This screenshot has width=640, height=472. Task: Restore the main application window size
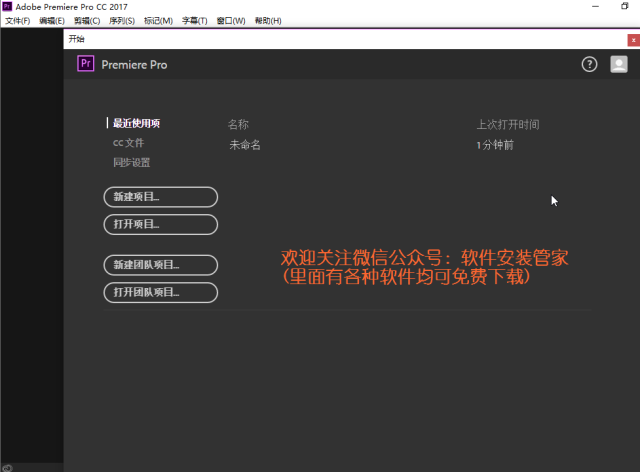(x=625, y=6)
